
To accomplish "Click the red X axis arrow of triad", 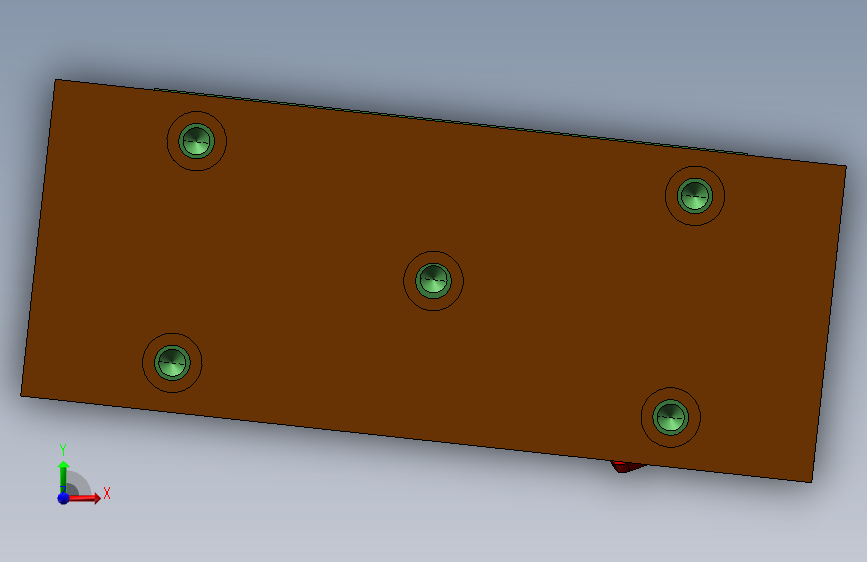I will coord(84,498).
